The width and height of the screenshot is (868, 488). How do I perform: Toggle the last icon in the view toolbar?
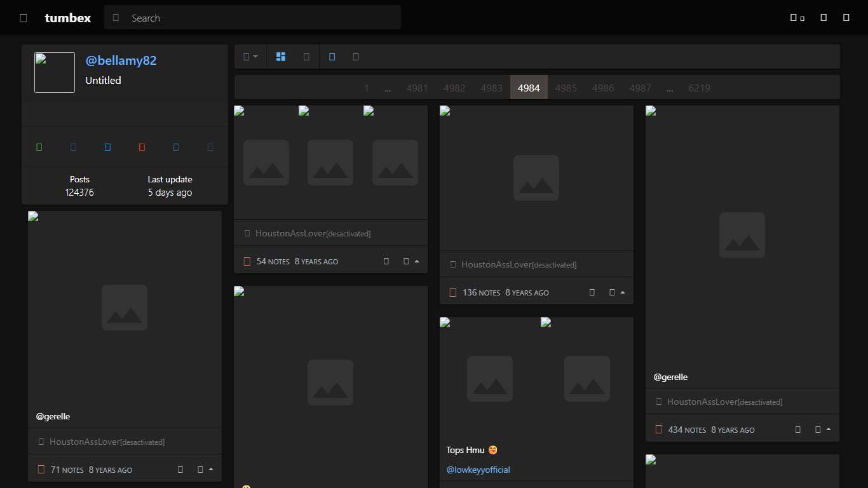point(356,57)
